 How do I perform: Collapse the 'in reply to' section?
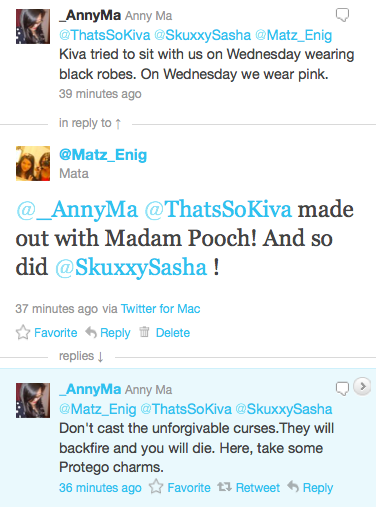coord(90,123)
